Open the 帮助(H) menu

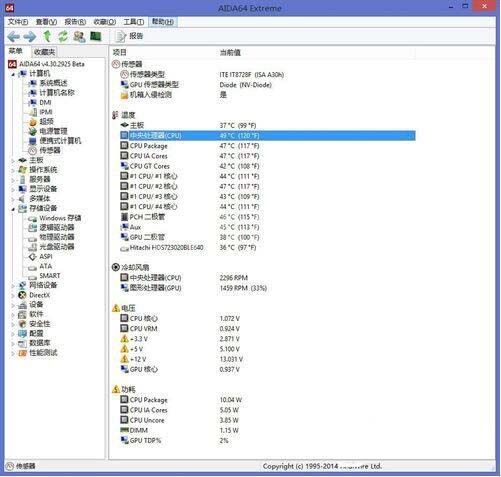click(x=163, y=22)
